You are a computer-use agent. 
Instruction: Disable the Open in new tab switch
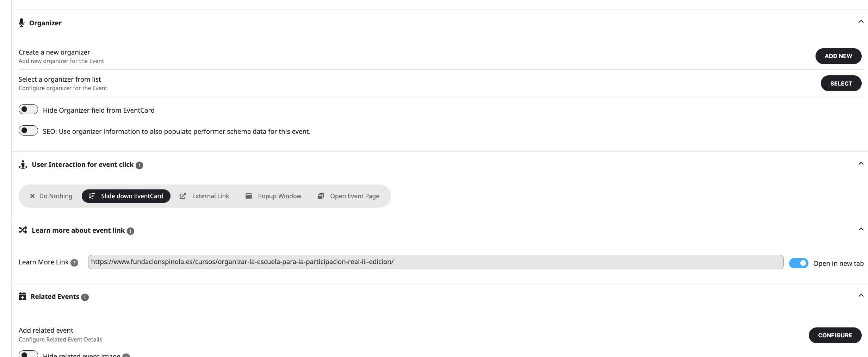pos(799,263)
